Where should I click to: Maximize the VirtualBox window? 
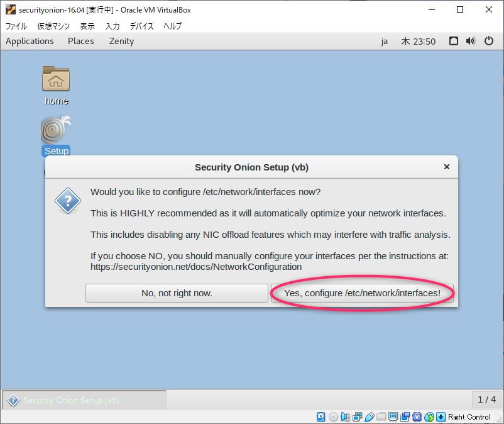click(460, 9)
